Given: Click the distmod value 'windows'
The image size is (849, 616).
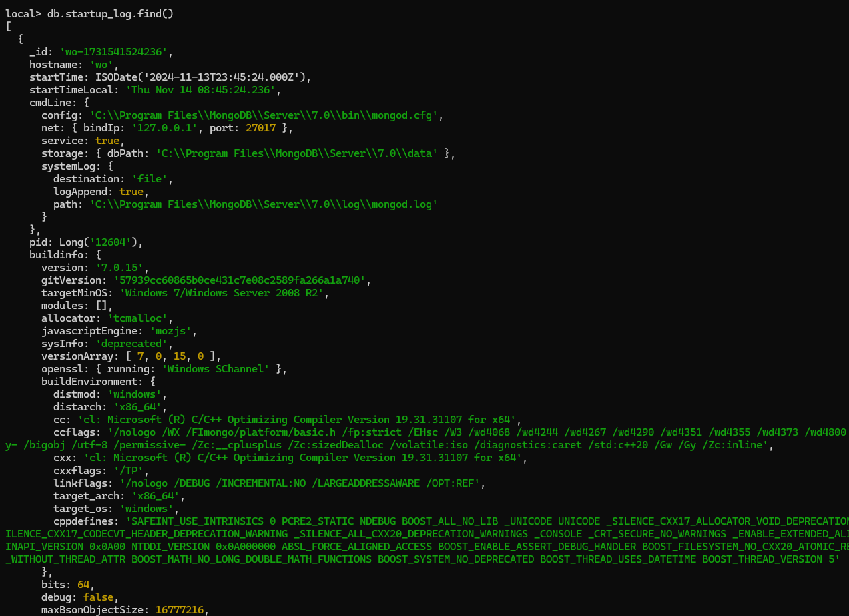Looking at the screenshot, I should (x=134, y=394).
